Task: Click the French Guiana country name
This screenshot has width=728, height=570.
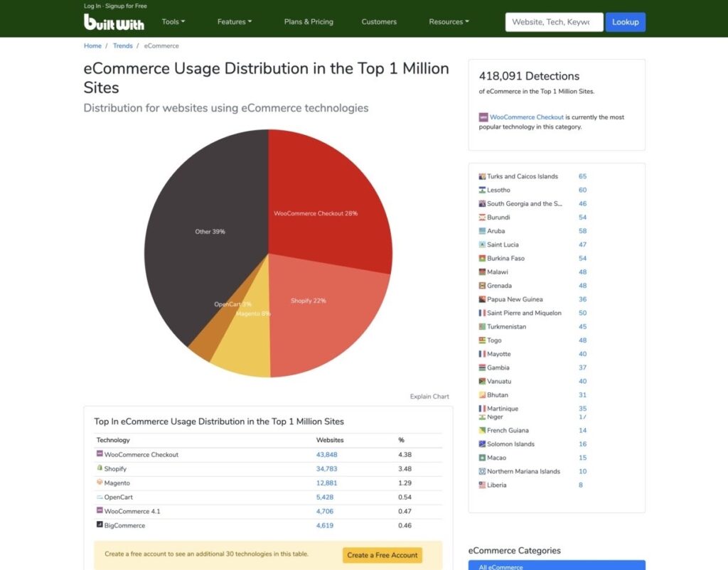Action: click(x=508, y=431)
